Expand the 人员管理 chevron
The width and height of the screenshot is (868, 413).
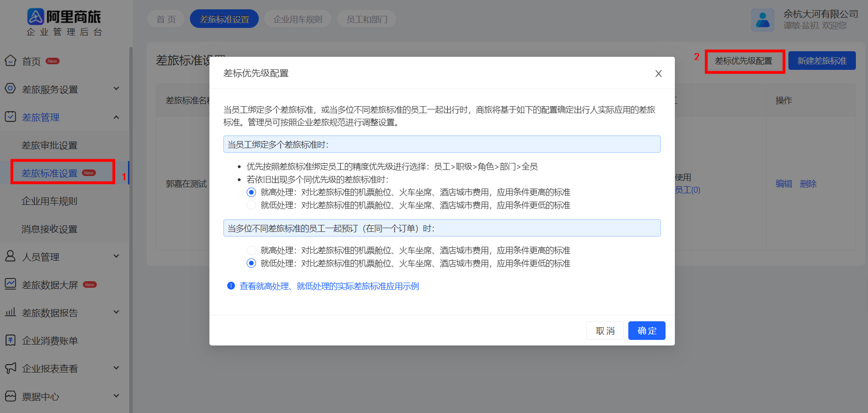[116, 256]
